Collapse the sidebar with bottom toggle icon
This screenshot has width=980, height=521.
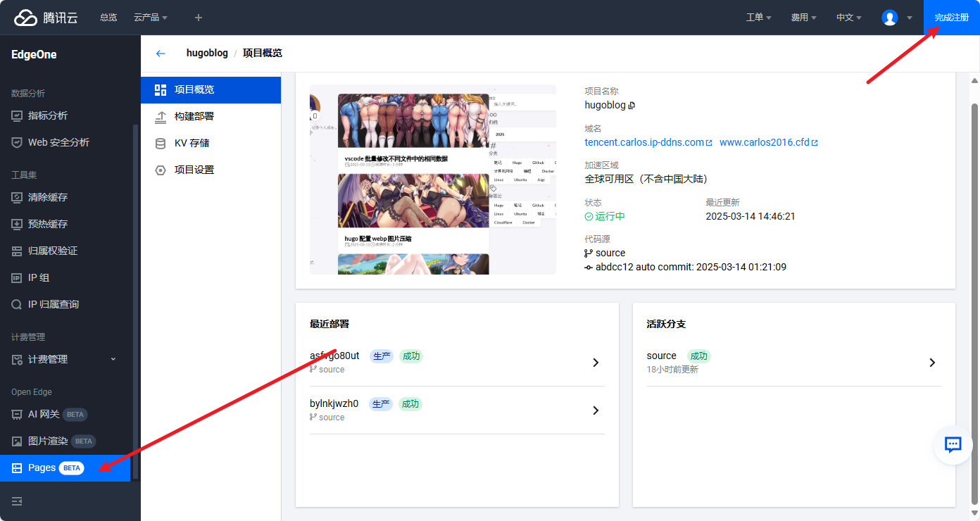17,501
